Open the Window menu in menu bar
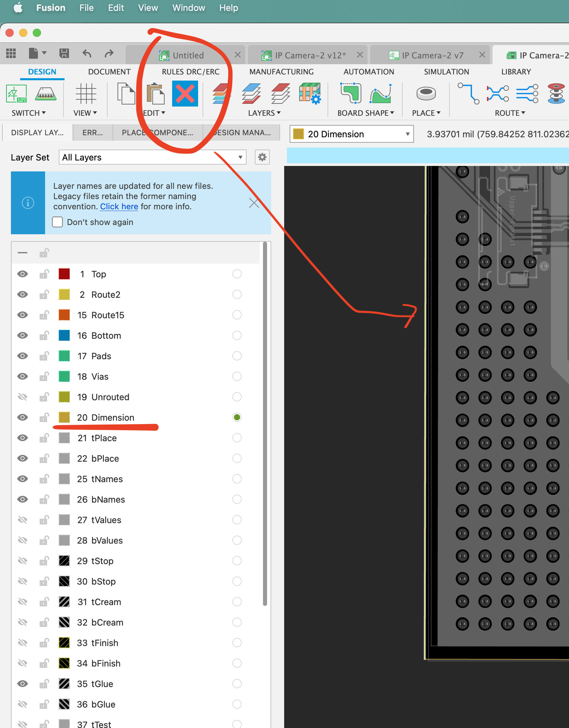This screenshot has height=728, width=569. coord(189,8)
